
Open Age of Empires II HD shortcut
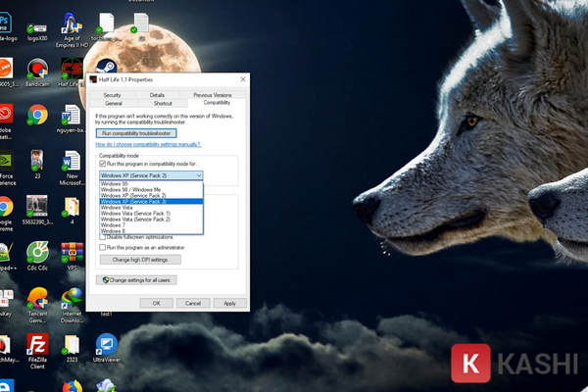71,24
